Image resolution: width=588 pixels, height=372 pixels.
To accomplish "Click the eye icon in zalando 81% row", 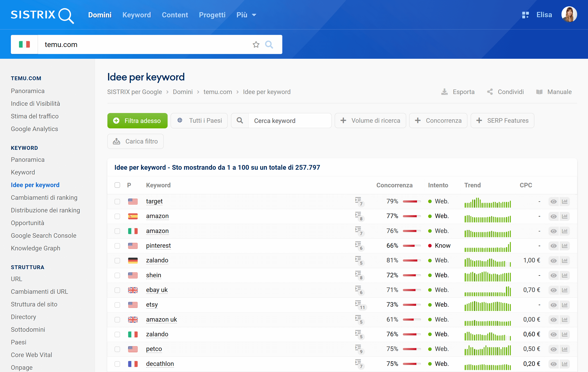I will 554,261.
